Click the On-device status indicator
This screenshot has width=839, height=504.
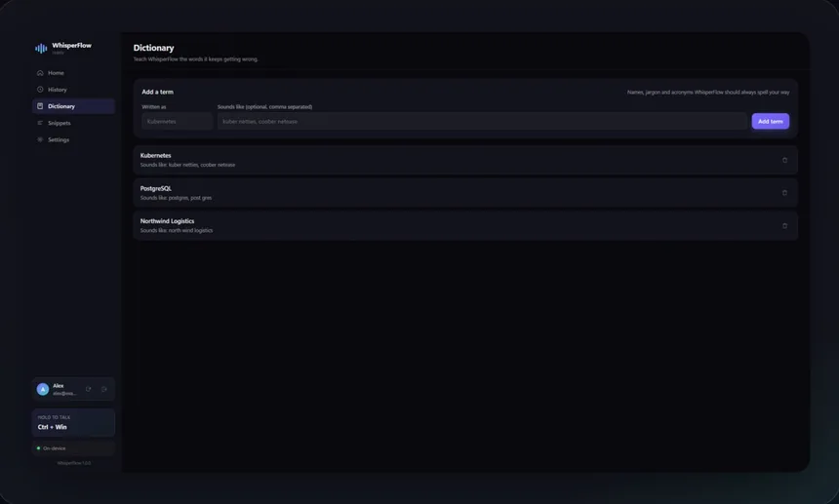point(73,448)
